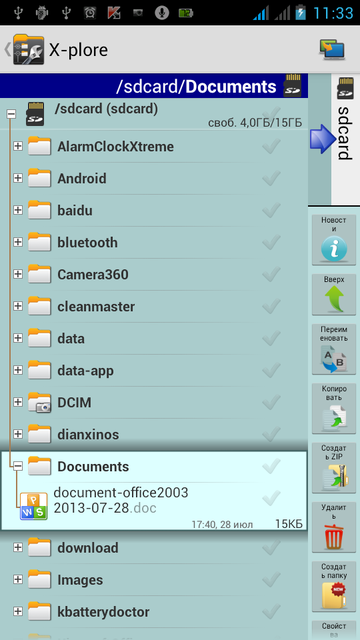Mark the Android folder checkmark
Screen dimensions: 360x640
click(x=271, y=178)
